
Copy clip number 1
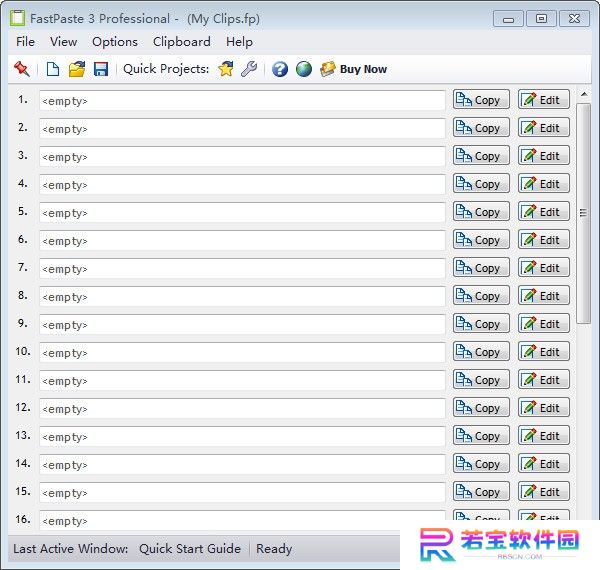(481, 99)
